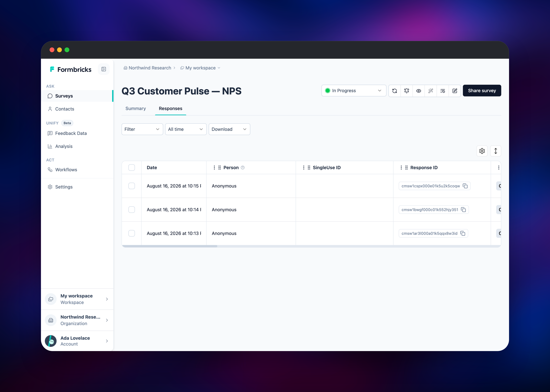The image size is (550, 392).
Task: Select all responses with header checkbox
Action: [132, 168]
